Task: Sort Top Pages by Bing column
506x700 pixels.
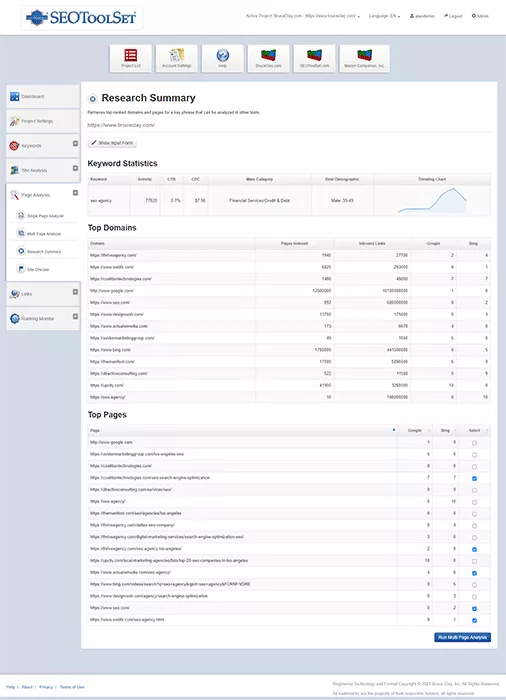Action: [x=445, y=430]
